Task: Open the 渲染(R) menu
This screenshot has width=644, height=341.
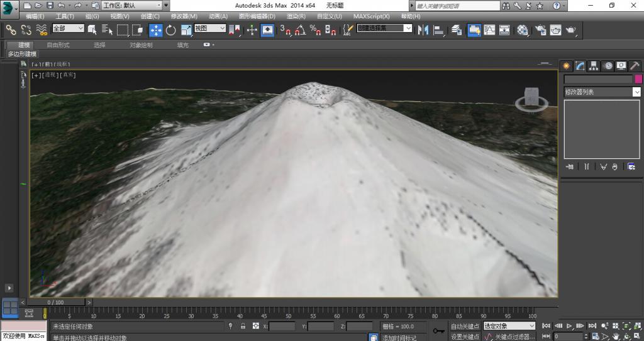Action: pos(296,16)
